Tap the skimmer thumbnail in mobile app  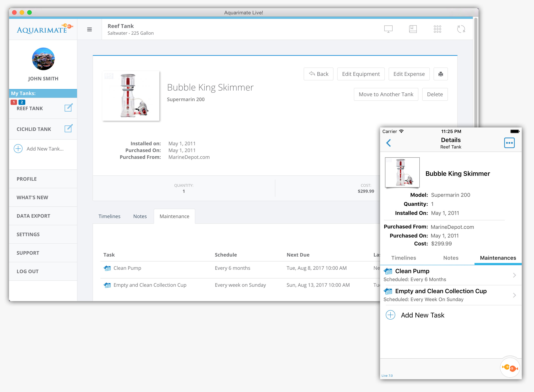tap(402, 172)
